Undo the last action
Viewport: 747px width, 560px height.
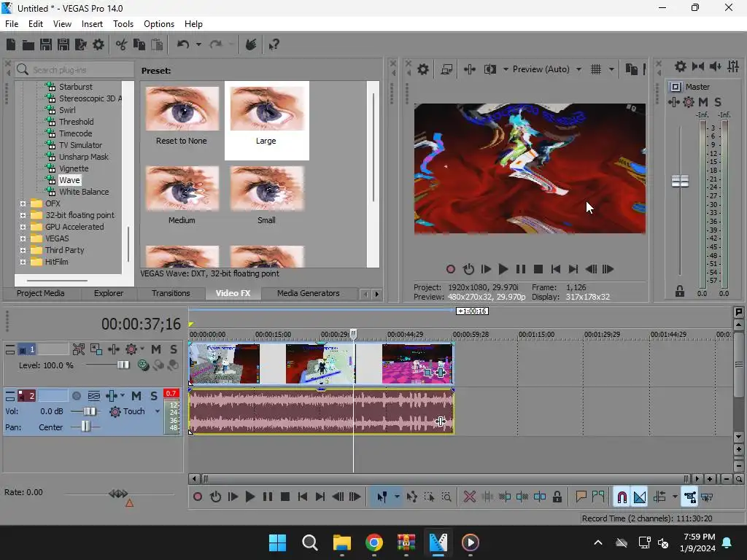pos(183,44)
